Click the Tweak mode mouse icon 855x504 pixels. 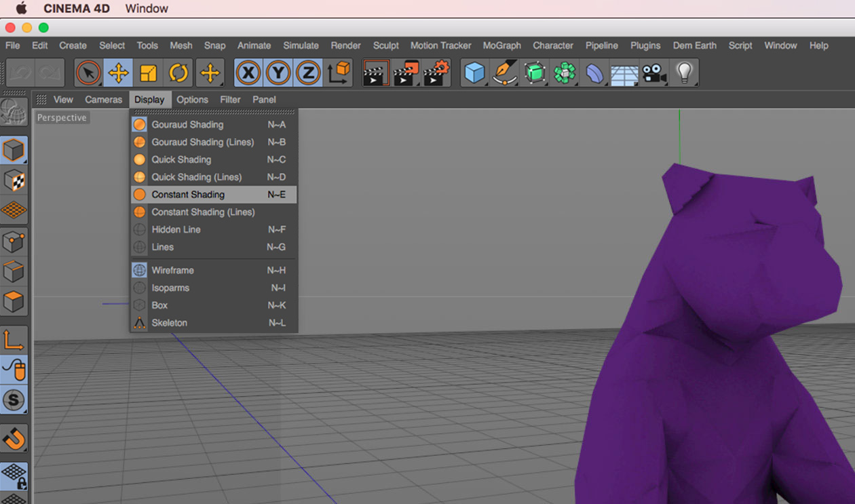point(14,370)
